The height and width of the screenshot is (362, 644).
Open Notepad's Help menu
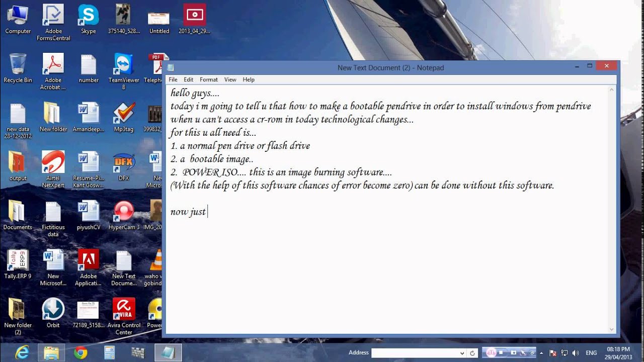click(x=249, y=79)
